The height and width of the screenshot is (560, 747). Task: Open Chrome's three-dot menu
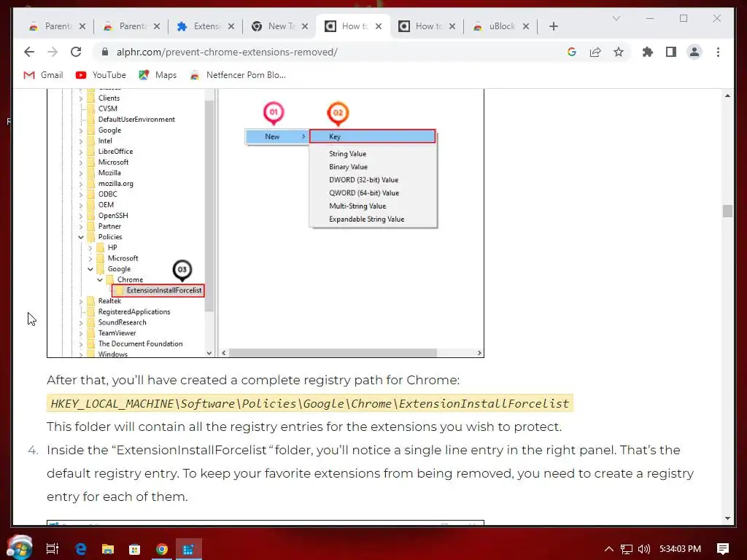click(718, 52)
